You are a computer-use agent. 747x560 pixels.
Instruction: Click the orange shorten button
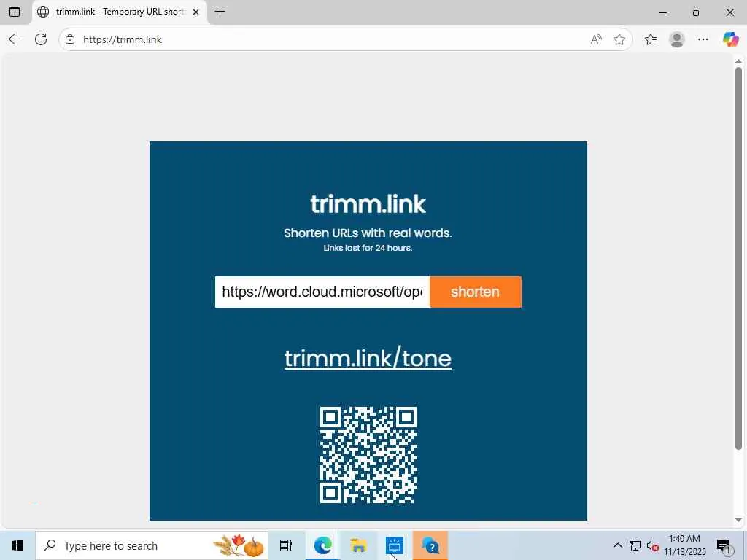pos(476,292)
